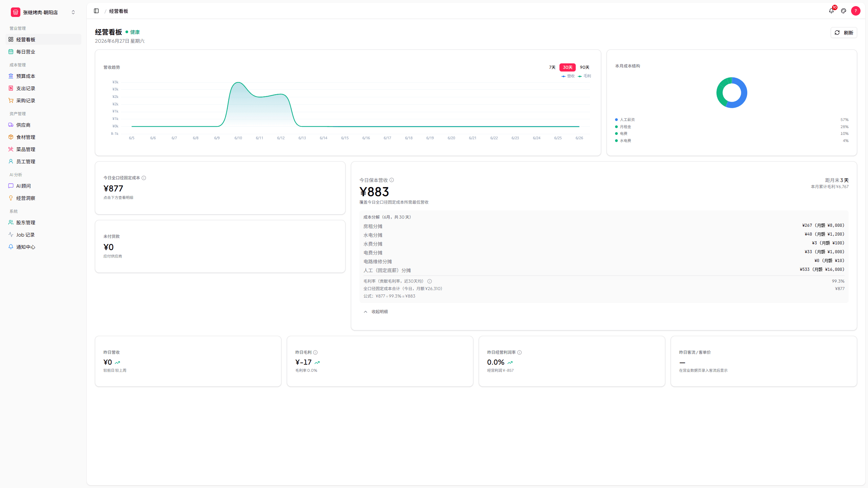Toggle the 毛利 legend series
The image size is (868, 488).
pyautogui.click(x=584, y=76)
